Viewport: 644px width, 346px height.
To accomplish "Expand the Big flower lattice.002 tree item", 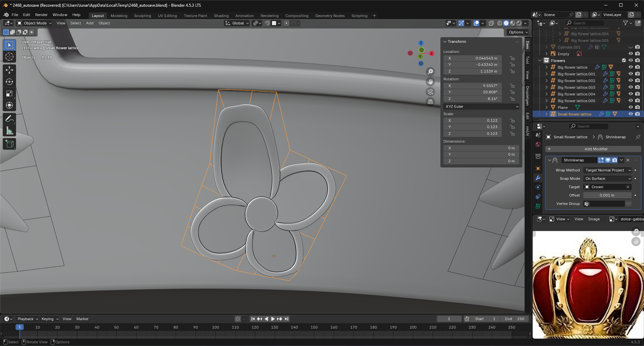I will click(x=546, y=81).
